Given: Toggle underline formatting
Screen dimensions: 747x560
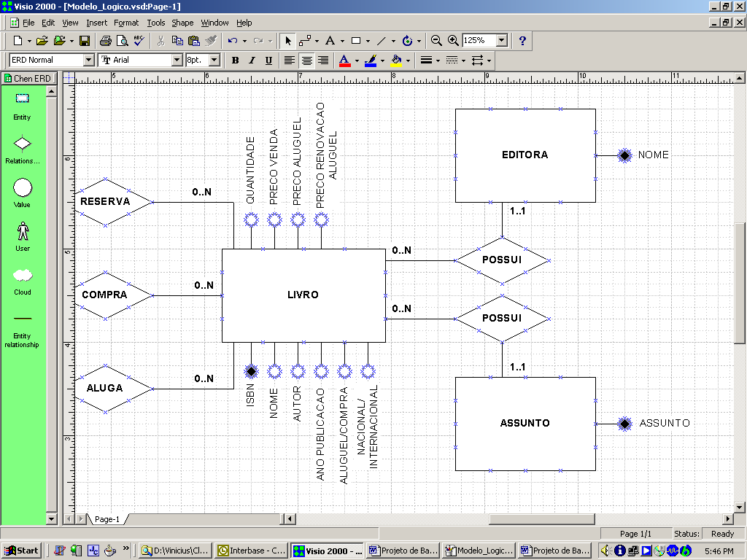Looking at the screenshot, I should (268, 60).
